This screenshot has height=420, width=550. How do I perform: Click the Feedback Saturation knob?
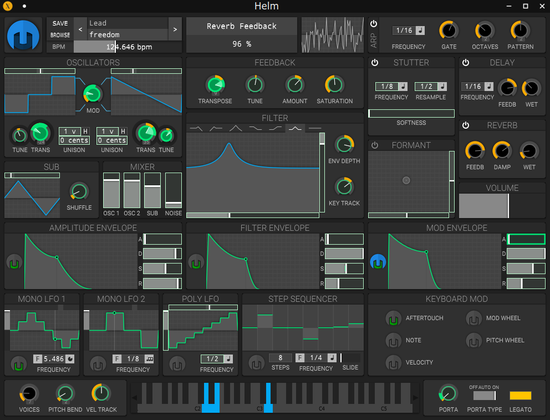(x=334, y=85)
